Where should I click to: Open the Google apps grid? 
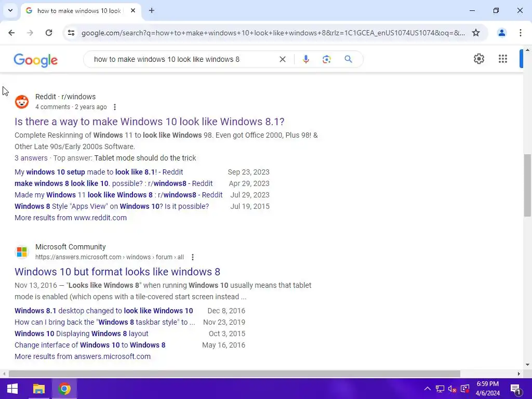coord(503,59)
